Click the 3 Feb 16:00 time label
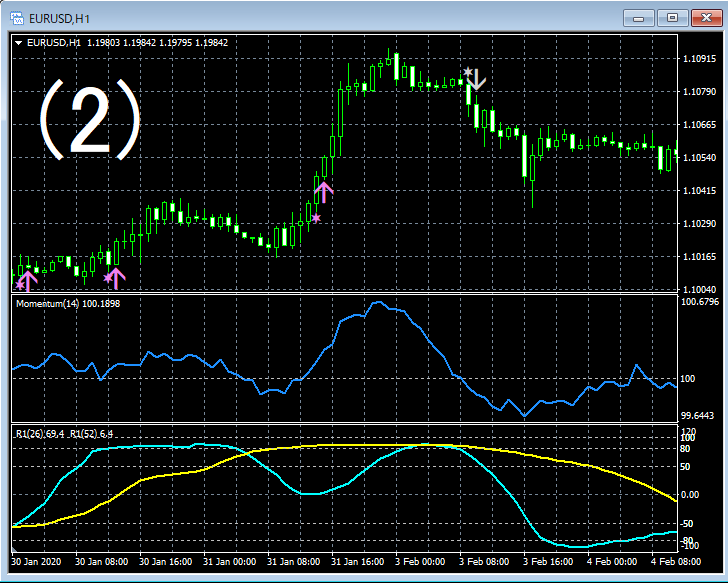Image resolution: width=728 pixels, height=583 pixels. 548,562
